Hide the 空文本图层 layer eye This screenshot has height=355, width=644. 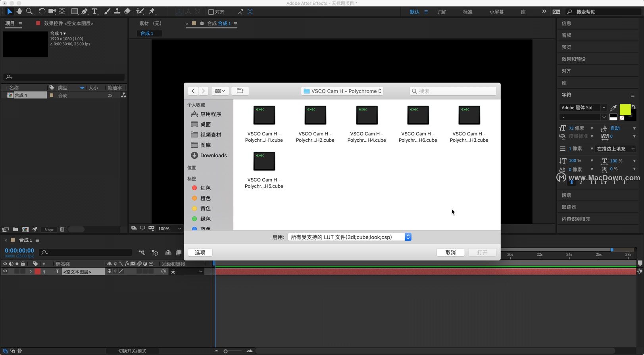tap(5, 272)
